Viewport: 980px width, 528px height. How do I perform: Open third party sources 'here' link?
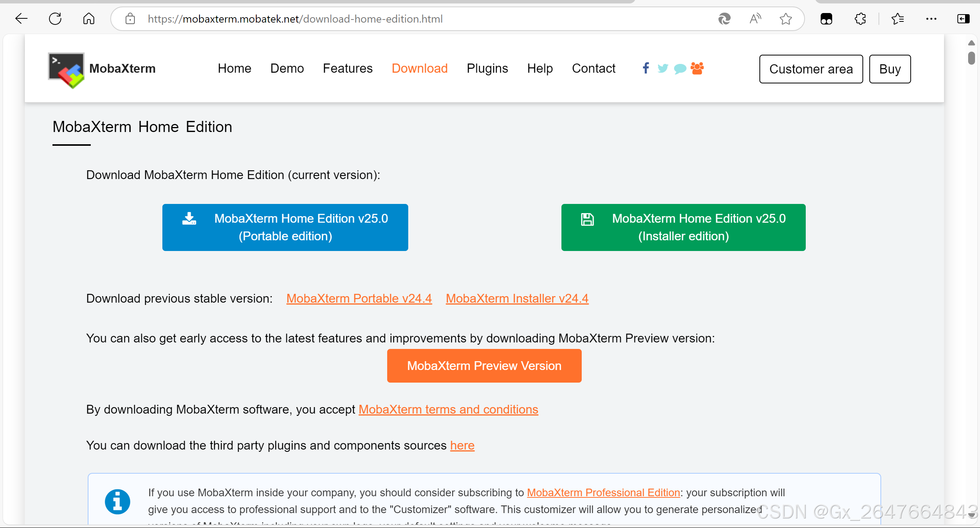(462, 445)
